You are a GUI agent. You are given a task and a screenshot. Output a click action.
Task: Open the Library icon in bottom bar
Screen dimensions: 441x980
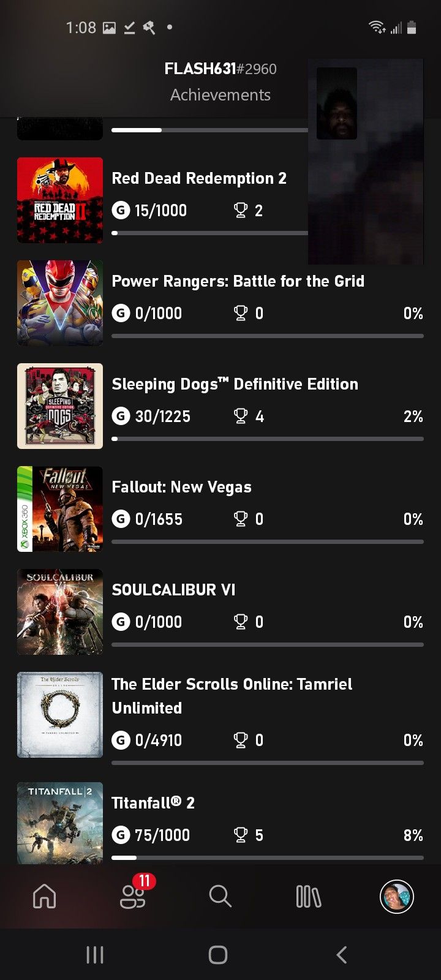pos(308,897)
